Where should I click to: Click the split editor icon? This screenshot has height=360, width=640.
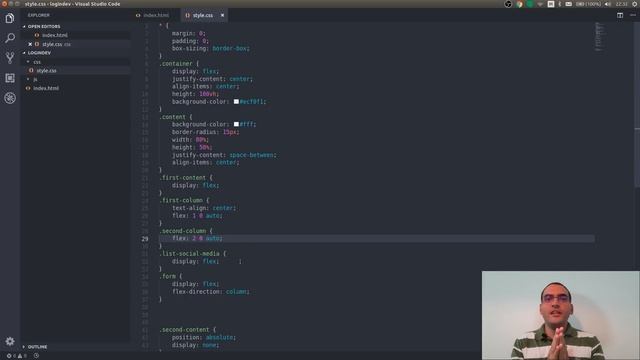click(x=620, y=15)
